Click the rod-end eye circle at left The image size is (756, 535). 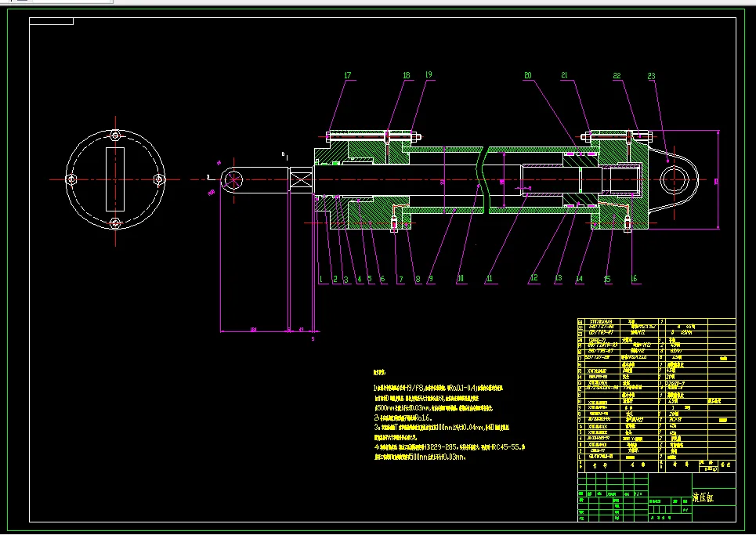coord(233,180)
